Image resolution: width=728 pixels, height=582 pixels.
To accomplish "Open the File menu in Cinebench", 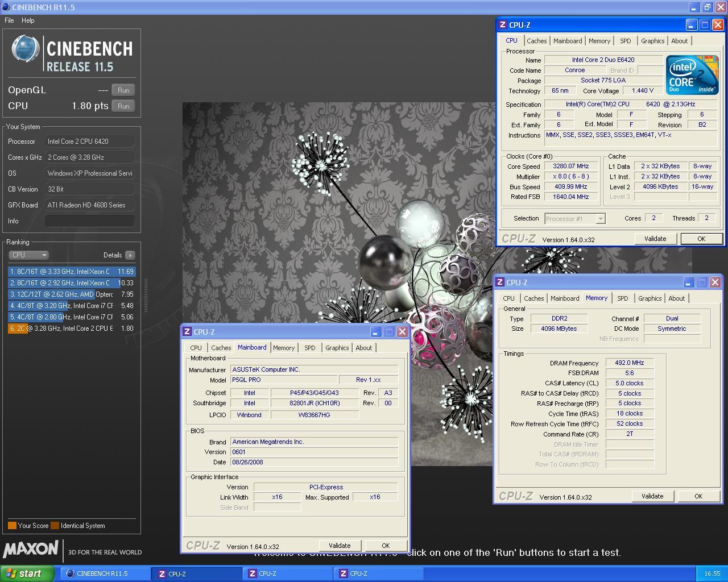I will pyautogui.click(x=9, y=20).
